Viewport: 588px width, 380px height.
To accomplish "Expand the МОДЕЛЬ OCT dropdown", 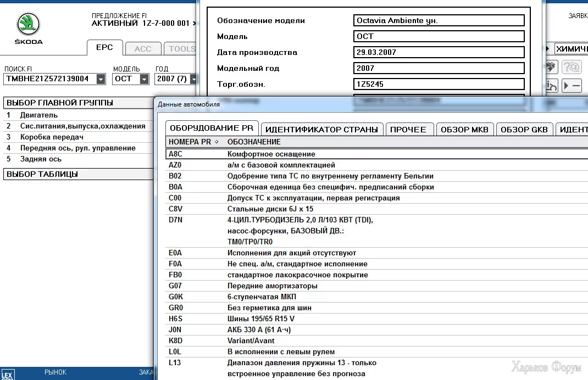I will pyautogui.click(x=144, y=79).
